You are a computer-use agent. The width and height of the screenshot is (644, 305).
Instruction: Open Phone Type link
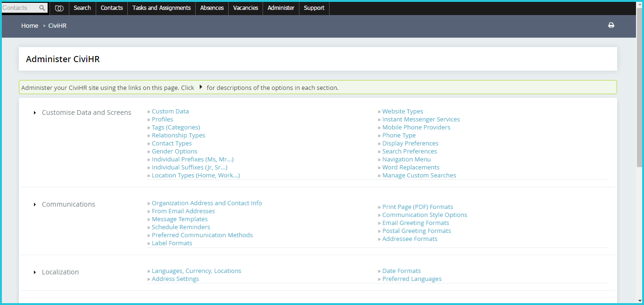point(399,136)
